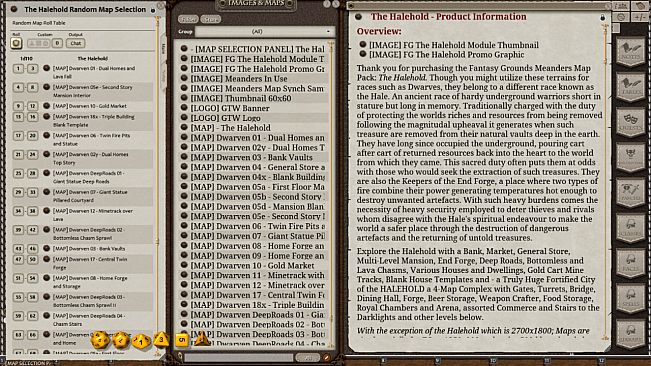Viewport: 651px width, 366px height.
Task: Click the yellow d6 die showing 5
Action: pos(181,340)
